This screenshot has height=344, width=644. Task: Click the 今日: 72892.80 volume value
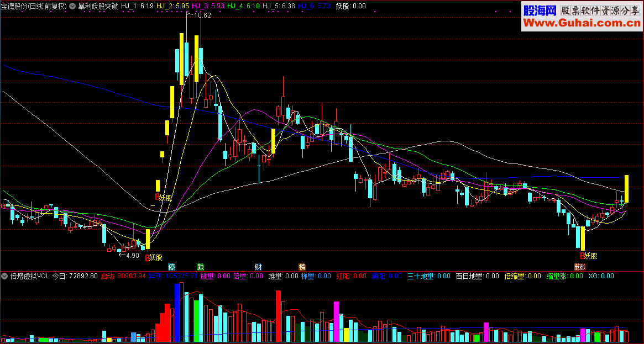[x=75, y=276]
